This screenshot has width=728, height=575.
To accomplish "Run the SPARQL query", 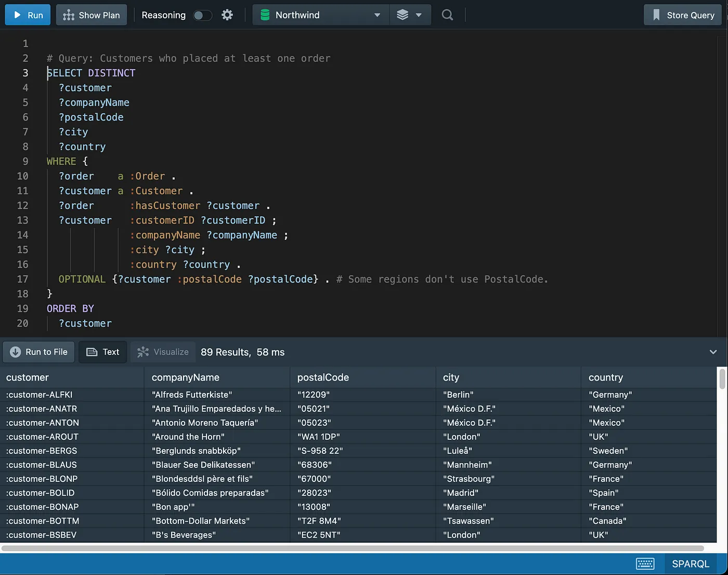I will pyautogui.click(x=28, y=15).
